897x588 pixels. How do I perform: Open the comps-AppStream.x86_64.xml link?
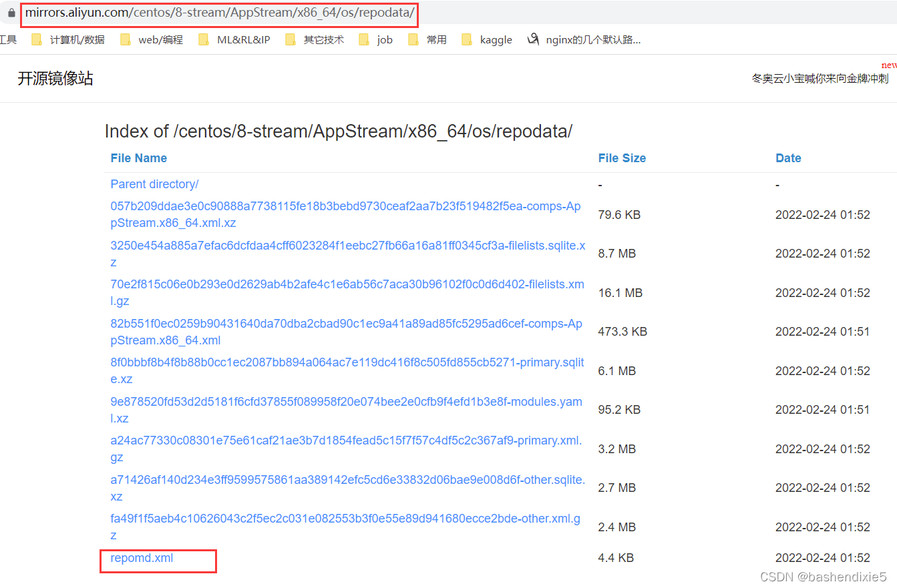(347, 332)
